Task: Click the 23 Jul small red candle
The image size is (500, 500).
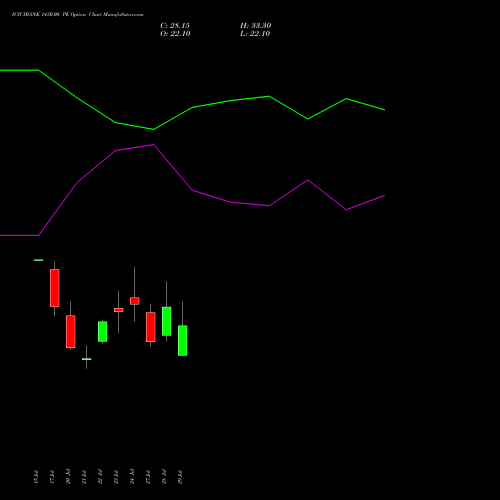Action: [119, 310]
